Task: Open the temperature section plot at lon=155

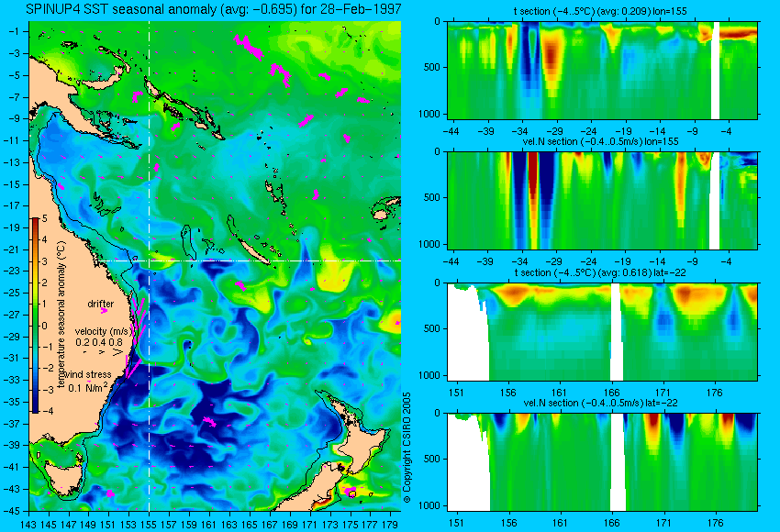Action: click(x=602, y=70)
